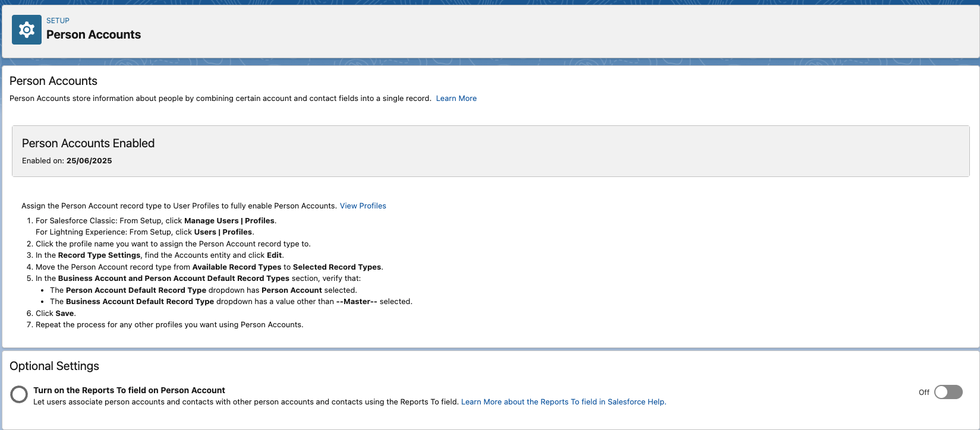Click the Off label beside the toggle
980x430 pixels.
(x=924, y=393)
